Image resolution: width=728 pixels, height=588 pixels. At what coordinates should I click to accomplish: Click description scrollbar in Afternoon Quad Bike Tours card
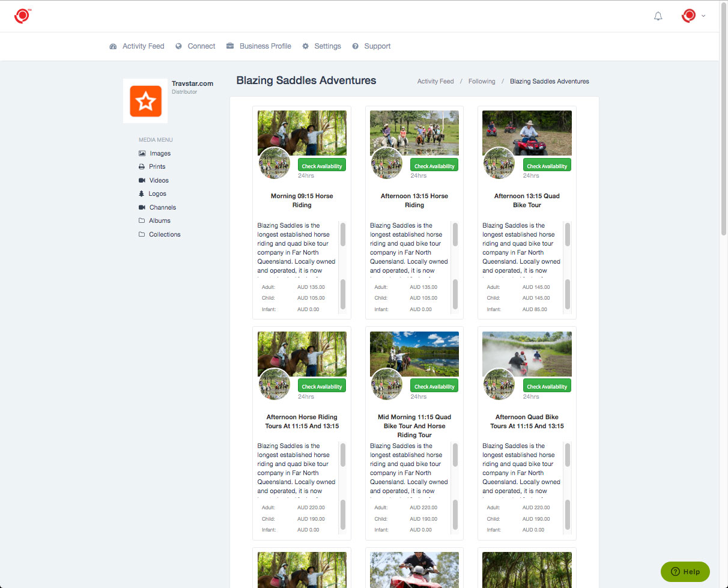pos(568,455)
